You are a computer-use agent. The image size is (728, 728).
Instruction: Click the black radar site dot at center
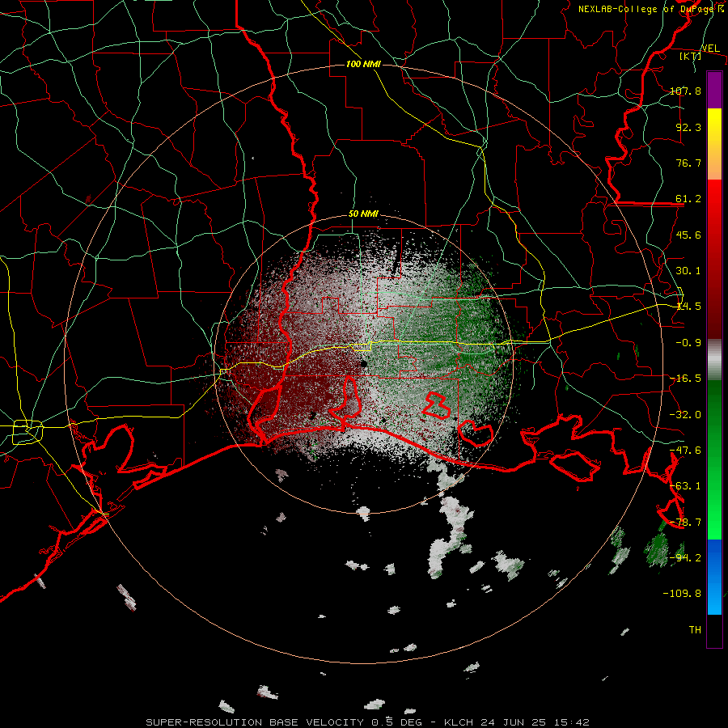(364, 363)
